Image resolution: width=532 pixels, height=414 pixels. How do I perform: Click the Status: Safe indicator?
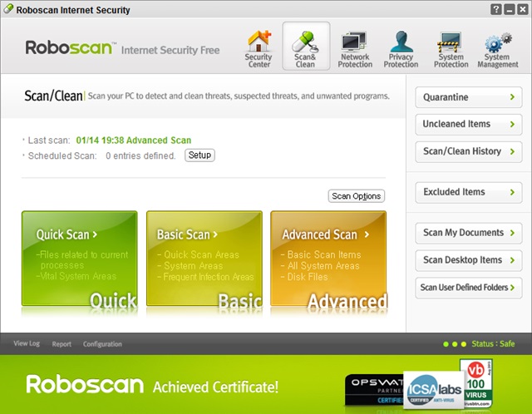coord(479,344)
